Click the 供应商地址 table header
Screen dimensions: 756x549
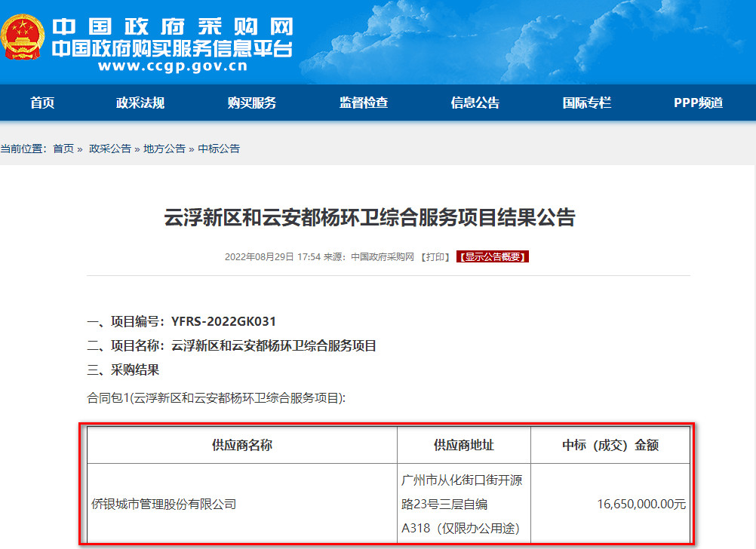pyautogui.click(x=464, y=445)
